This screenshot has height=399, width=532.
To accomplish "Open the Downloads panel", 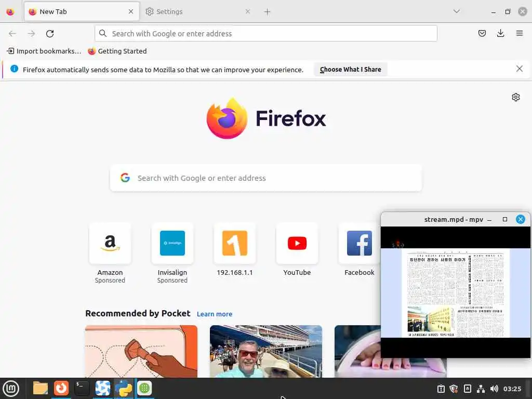I will [500, 33].
